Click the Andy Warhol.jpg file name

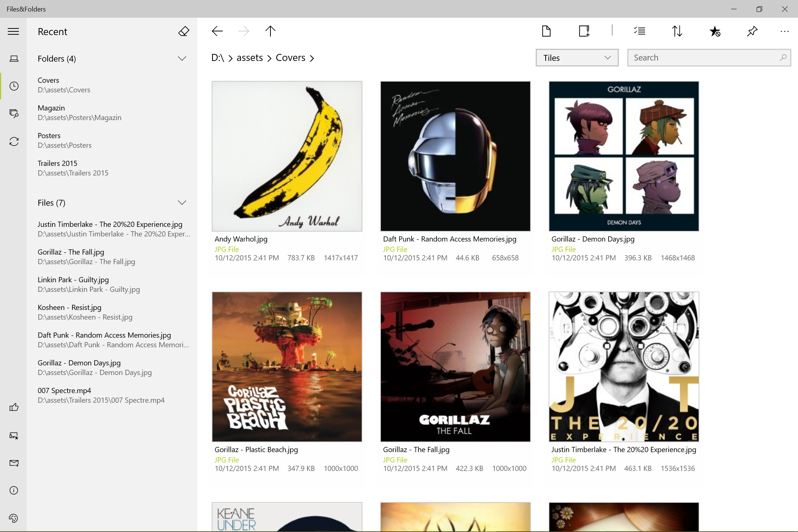(241, 239)
